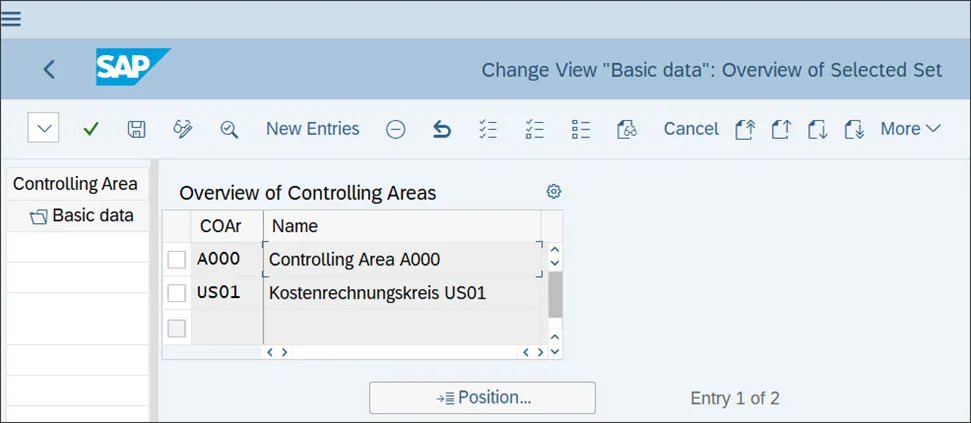Click the empty third row checkbox
The height and width of the screenshot is (423, 971).
[x=177, y=327]
